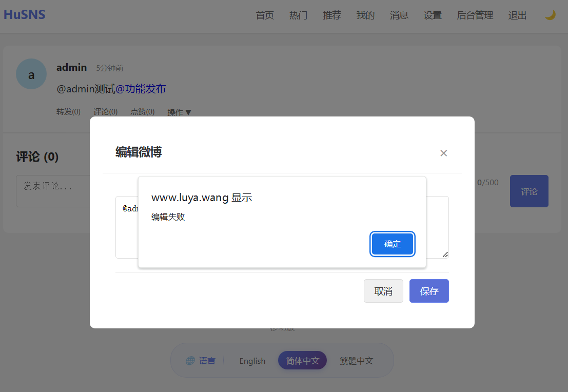
Task: Close the 编辑微博 dialog with X
Action: (x=444, y=153)
